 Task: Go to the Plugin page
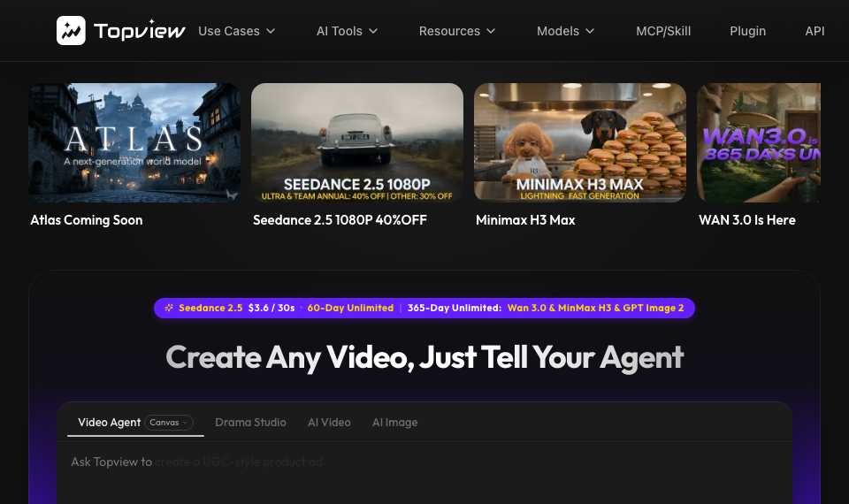[748, 31]
